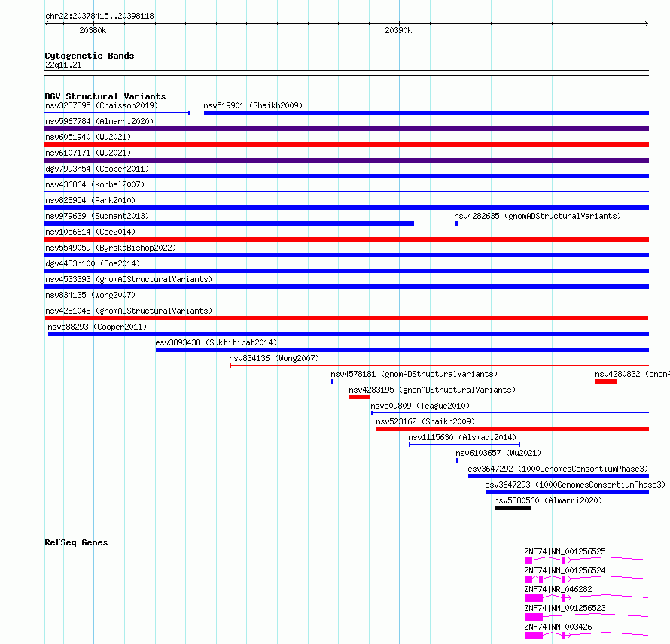The image size is (670, 644).
Task: Click the 20390k ruler position label
Action: coord(398,30)
